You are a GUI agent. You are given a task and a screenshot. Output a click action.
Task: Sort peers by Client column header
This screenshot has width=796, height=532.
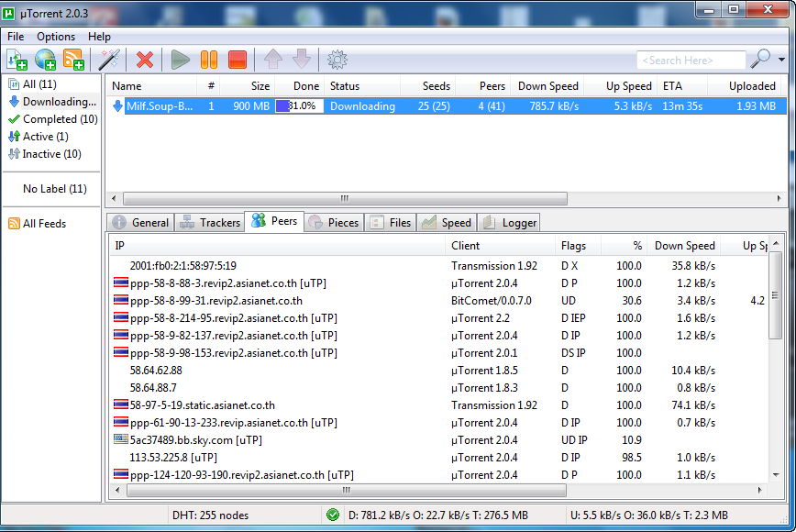(x=500, y=246)
